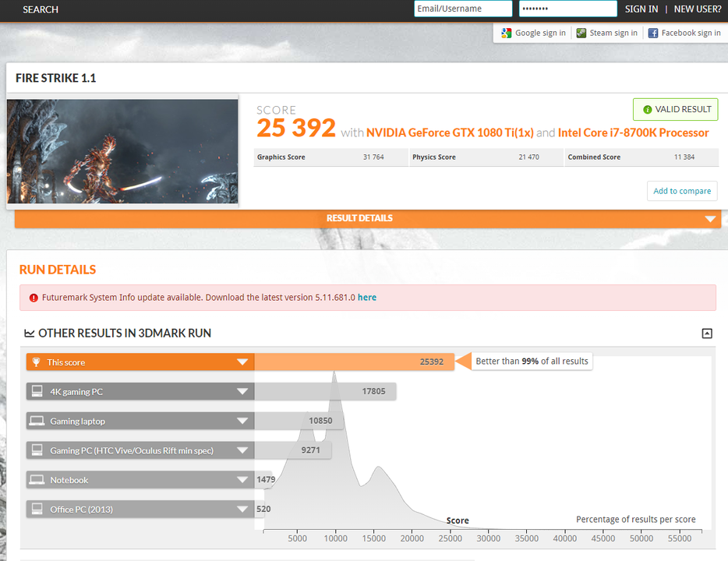The width and height of the screenshot is (728, 561).
Task: Focus the Email/Username input field
Action: pos(463,9)
